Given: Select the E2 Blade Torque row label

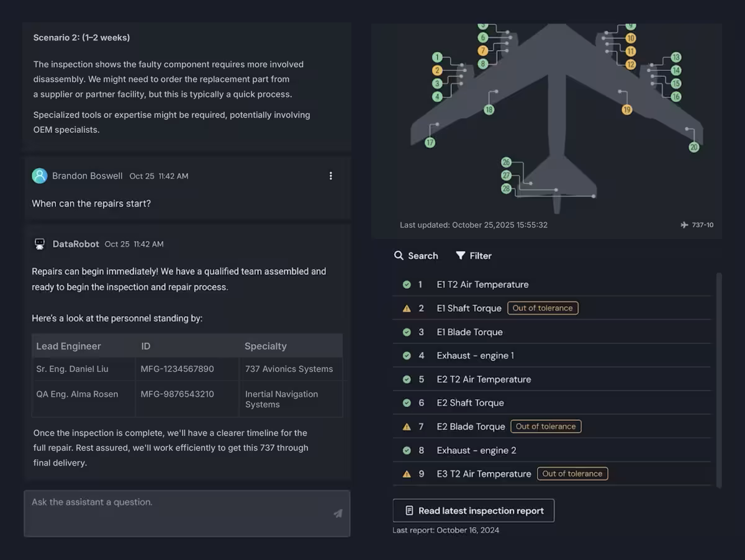Looking at the screenshot, I should tap(471, 427).
